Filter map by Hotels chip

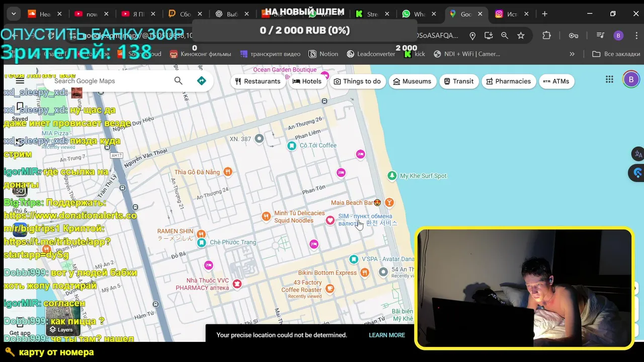307,81
